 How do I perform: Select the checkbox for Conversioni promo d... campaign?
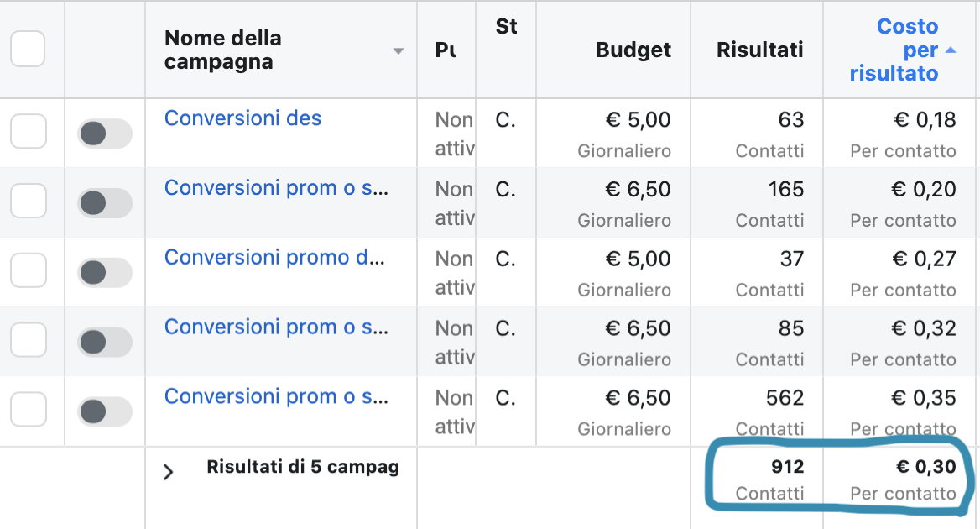coord(28,271)
